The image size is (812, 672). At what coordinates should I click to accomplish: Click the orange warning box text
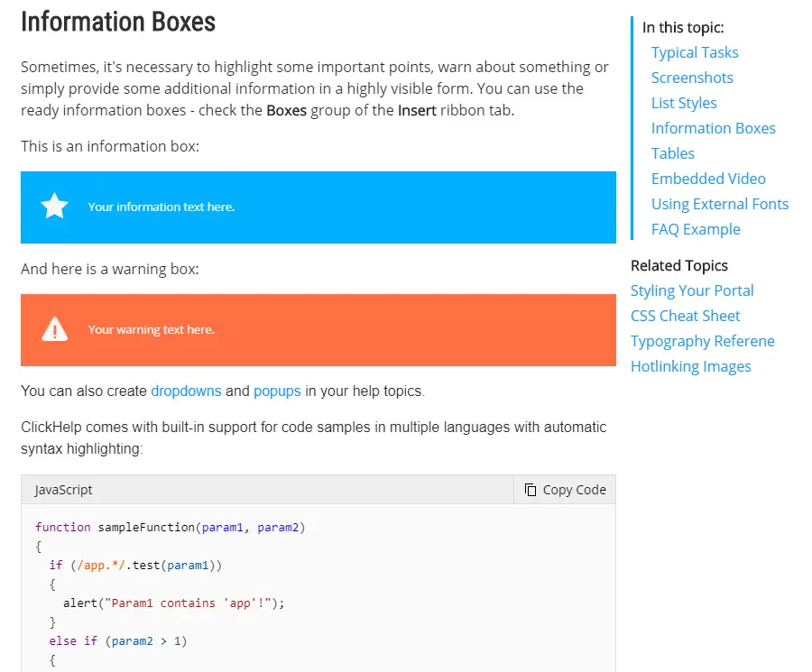pyautogui.click(x=151, y=330)
